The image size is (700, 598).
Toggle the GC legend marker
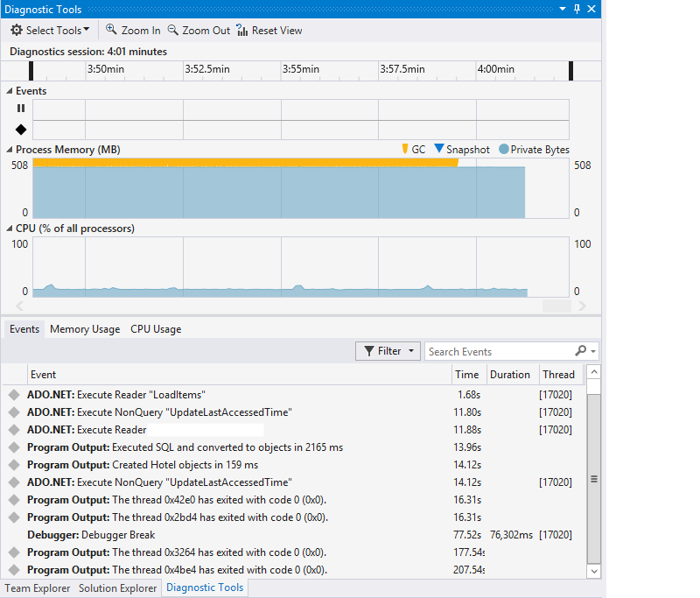[405, 149]
